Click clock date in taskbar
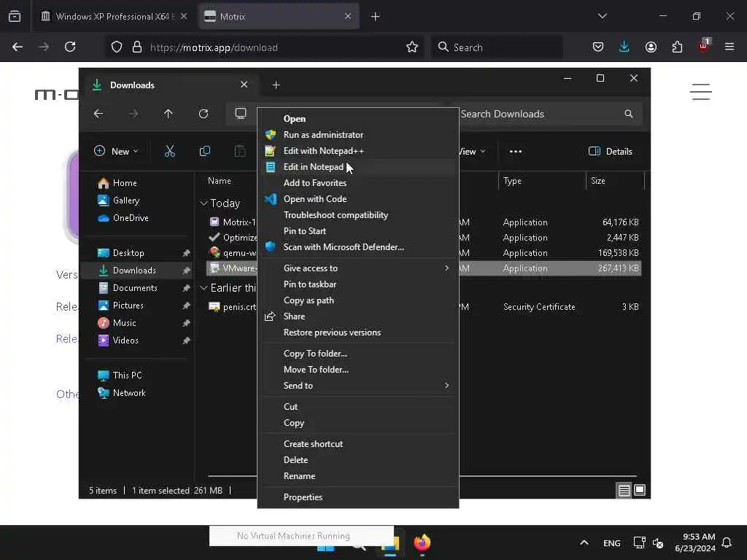The height and width of the screenshot is (560, 747). (695, 542)
